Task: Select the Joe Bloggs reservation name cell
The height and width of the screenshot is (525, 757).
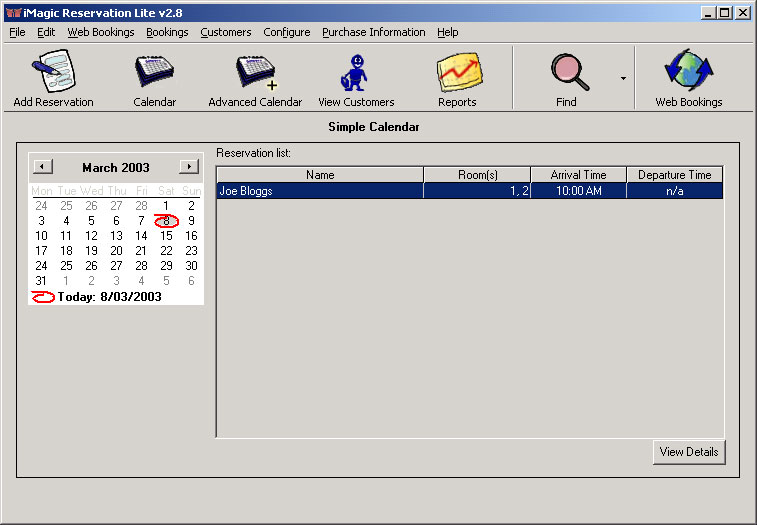Action: tap(320, 191)
